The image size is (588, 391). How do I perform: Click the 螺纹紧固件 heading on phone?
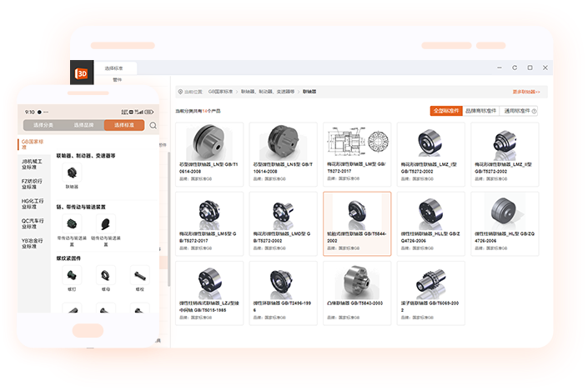coord(68,258)
